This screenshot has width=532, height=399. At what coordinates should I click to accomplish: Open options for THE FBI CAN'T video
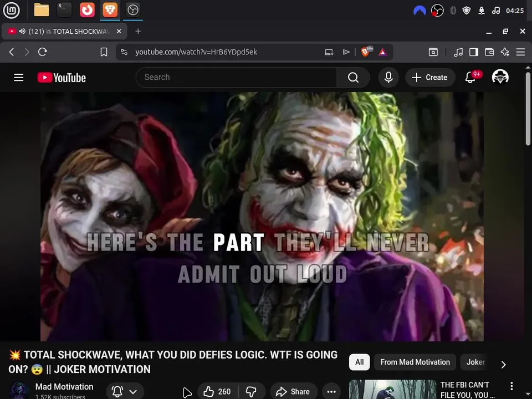[x=511, y=386]
